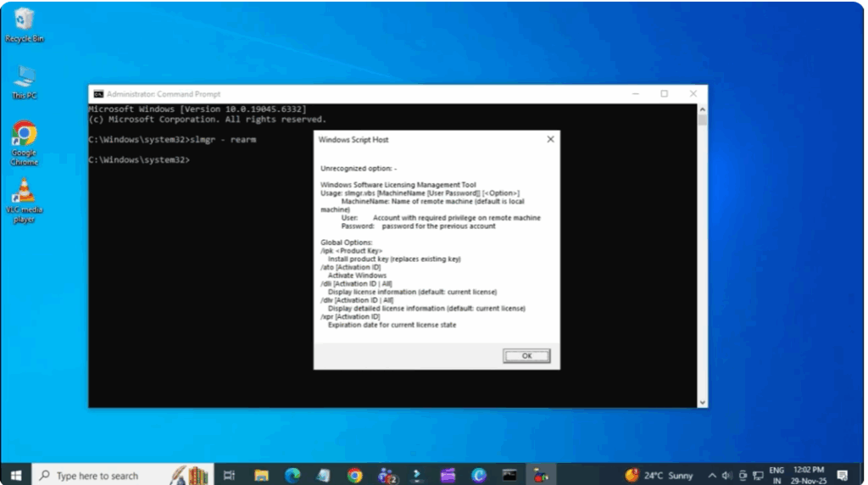Screen dimensions: 868x485
Task: Click the Command Prompt scrollbar thumb
Action: [702, 119]
